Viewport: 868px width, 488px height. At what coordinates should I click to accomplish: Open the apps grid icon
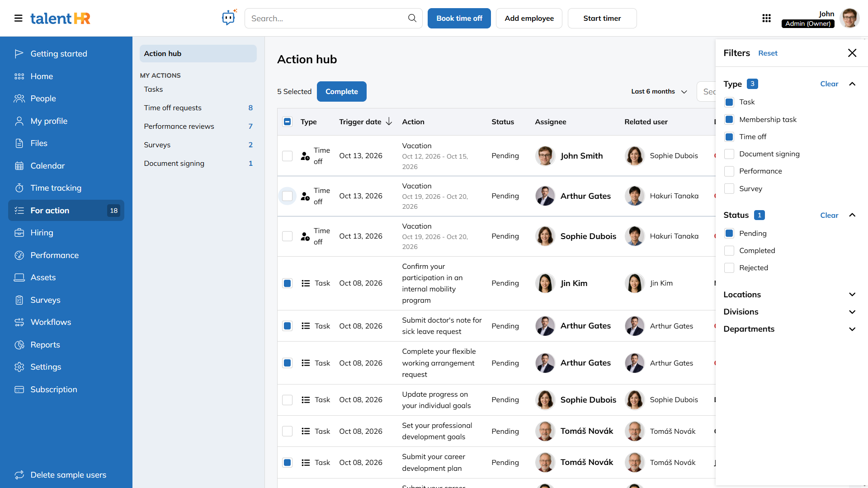coord(766,18)
